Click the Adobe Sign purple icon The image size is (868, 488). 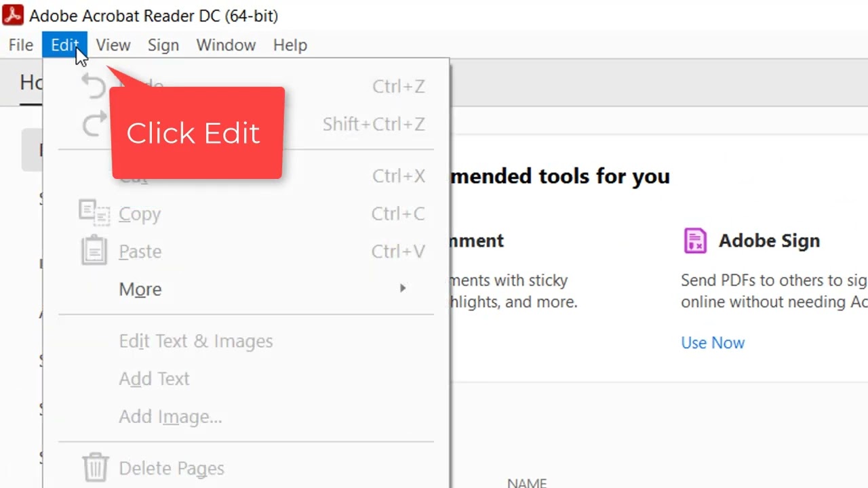click(695, 241)
